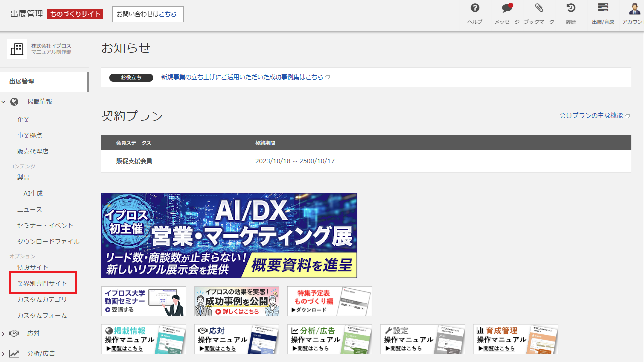Check notifications via メッセージ icon
This screenshot has width=644, height=362.
point(506,15)
